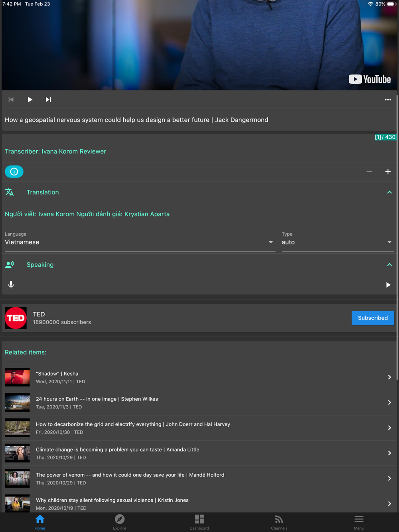This screenshot has height=532, width=399.
Task: Open the Channels tab
Action: 279,522
